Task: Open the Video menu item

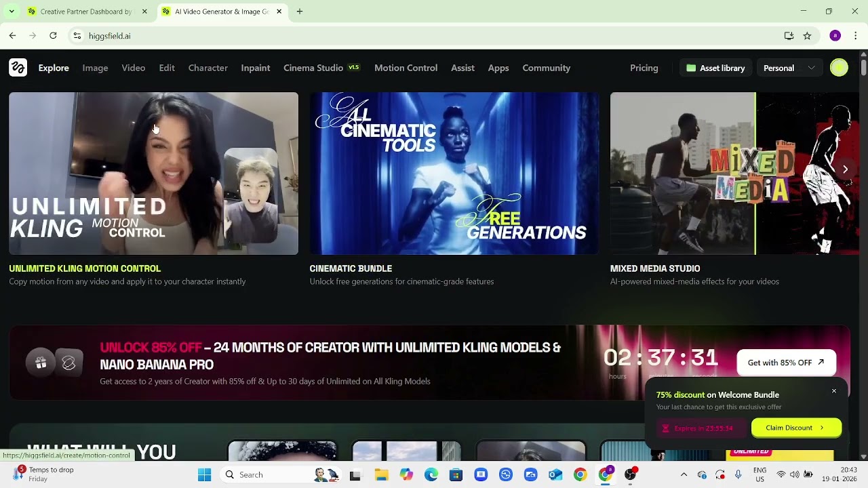Action: pyautogui.click(x=134, y=68)
